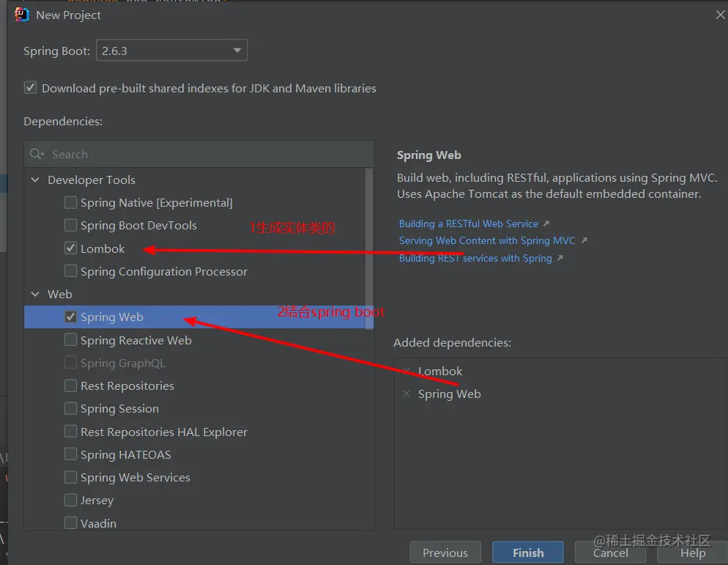The height and width of the screenshot is (565, 728).
Task: Remove Lombok from added dependencies
Action: [406, 371]
